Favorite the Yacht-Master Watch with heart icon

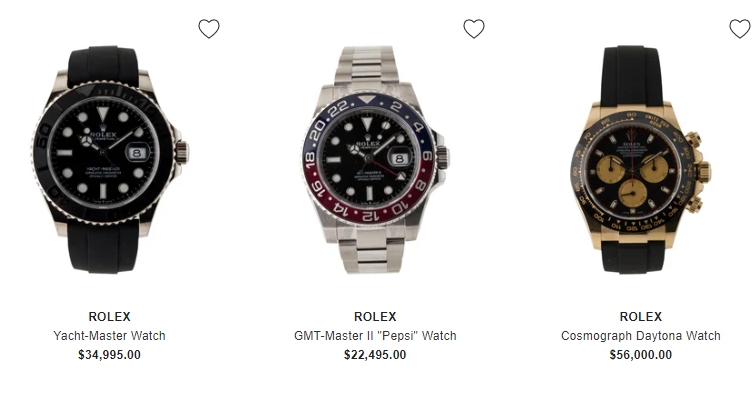209,29
